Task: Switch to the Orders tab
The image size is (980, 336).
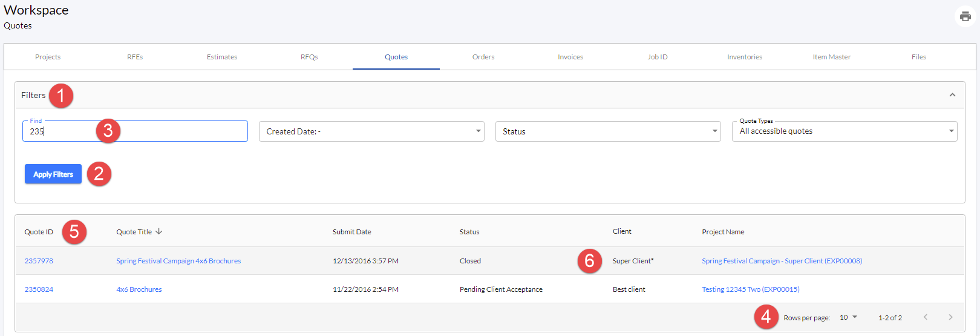Action: pyautogui.click(x=483, y=57)
